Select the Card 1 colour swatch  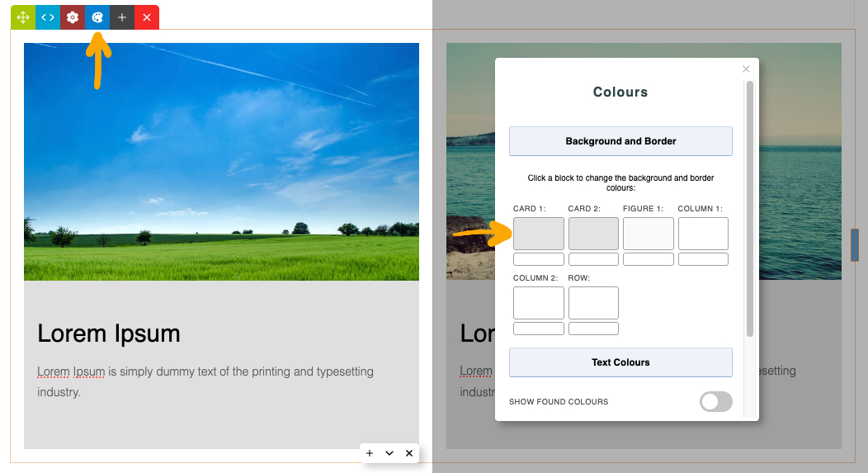[538, 234]
